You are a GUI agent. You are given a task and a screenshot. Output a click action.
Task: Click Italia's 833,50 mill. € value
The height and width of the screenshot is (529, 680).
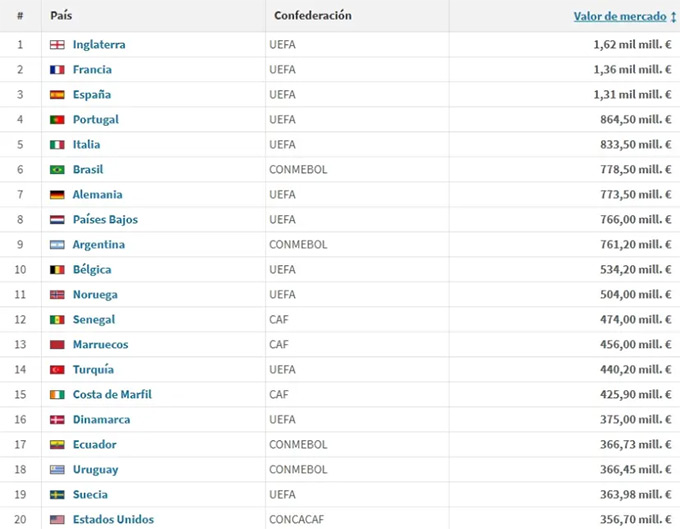click(632, 145)
